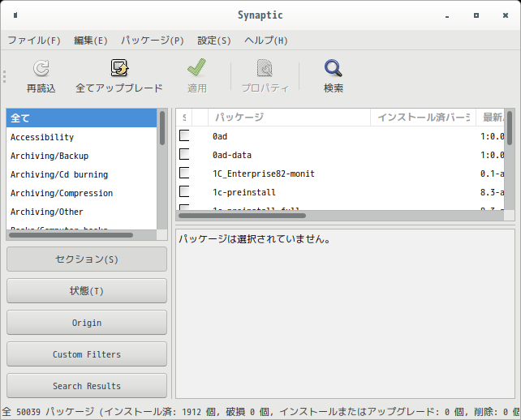Minimize the Synaptic window
Viewport: 521px width, 420px height.
[447, 16]
